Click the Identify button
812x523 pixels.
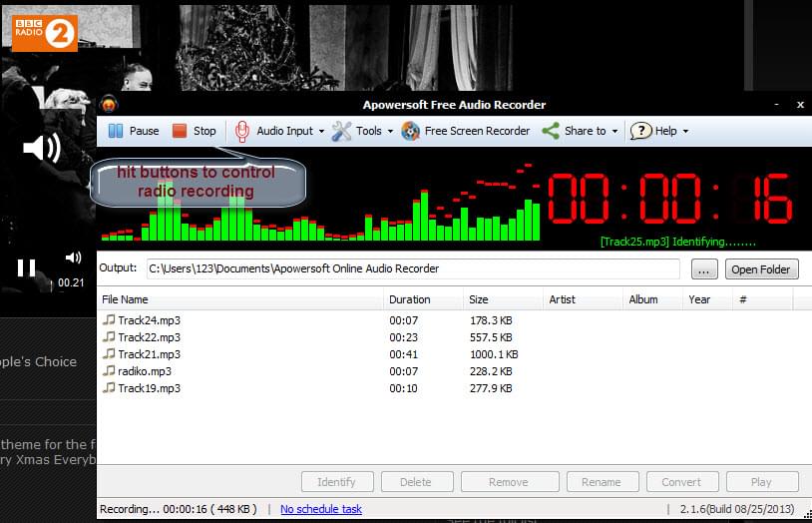pyautogui.click(x=337, y=481)
